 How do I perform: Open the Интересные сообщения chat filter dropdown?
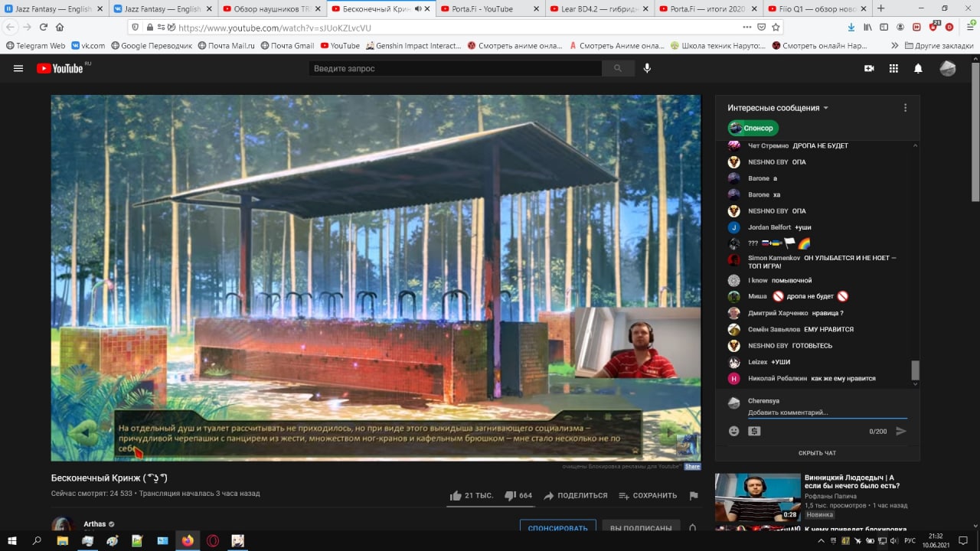point(778,108)
